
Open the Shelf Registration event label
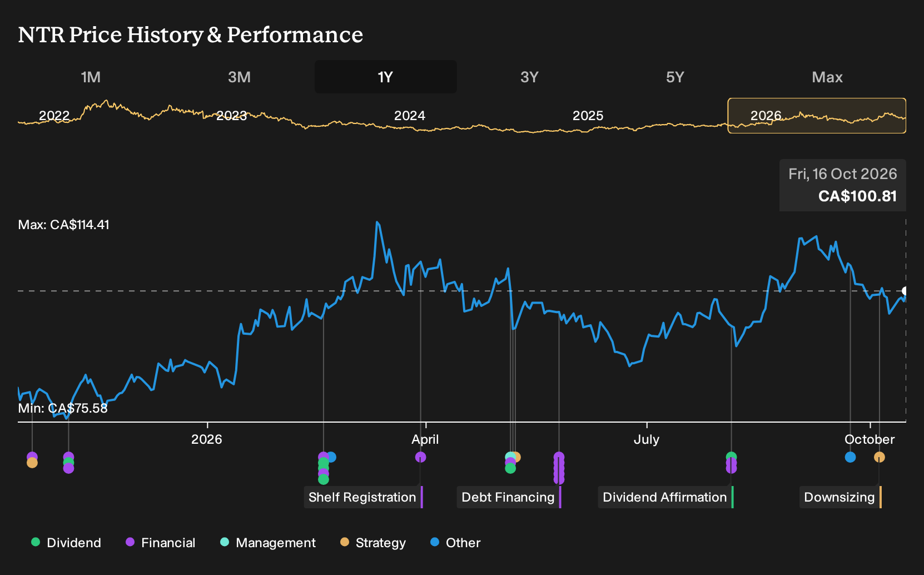click(x=364, y=497)
